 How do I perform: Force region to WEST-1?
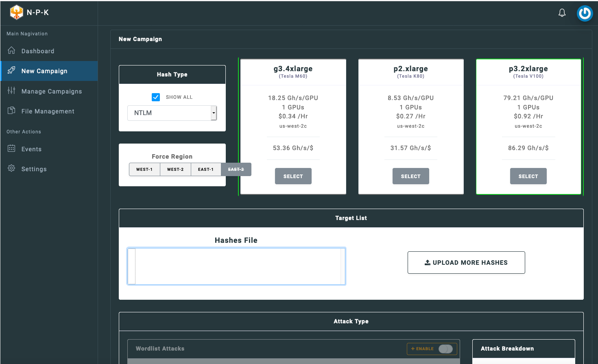pyautogui.click(x=144, y=170)
